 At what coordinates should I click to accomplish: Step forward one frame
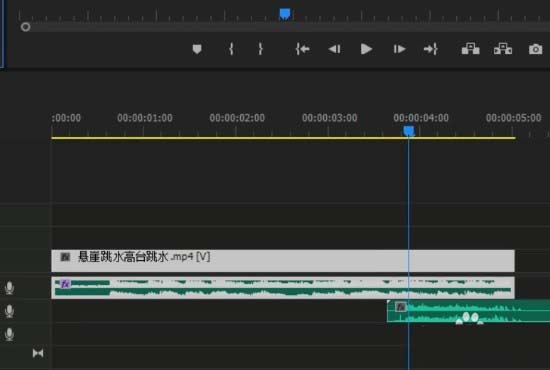399,49
